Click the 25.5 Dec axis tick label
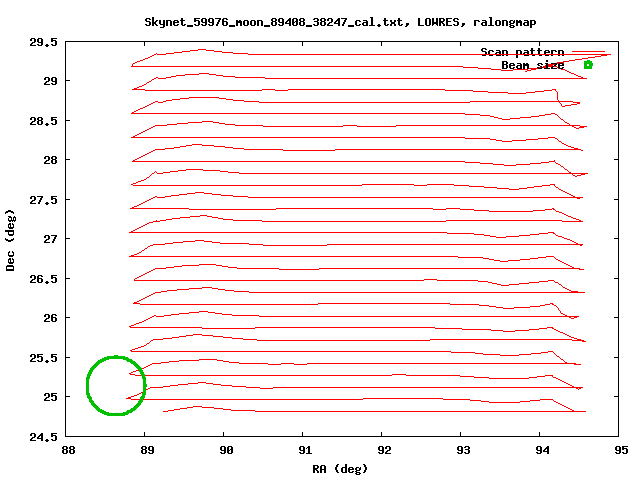This screenshot has width=640, height=480. [43, 358]
